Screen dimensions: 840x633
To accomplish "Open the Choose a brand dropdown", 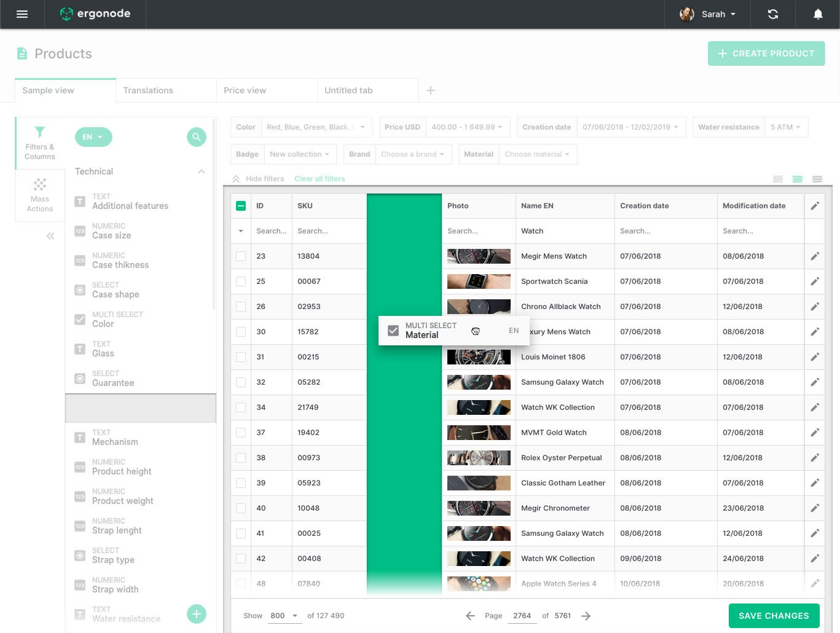I will pyautogui.click(x=413, y=154).
